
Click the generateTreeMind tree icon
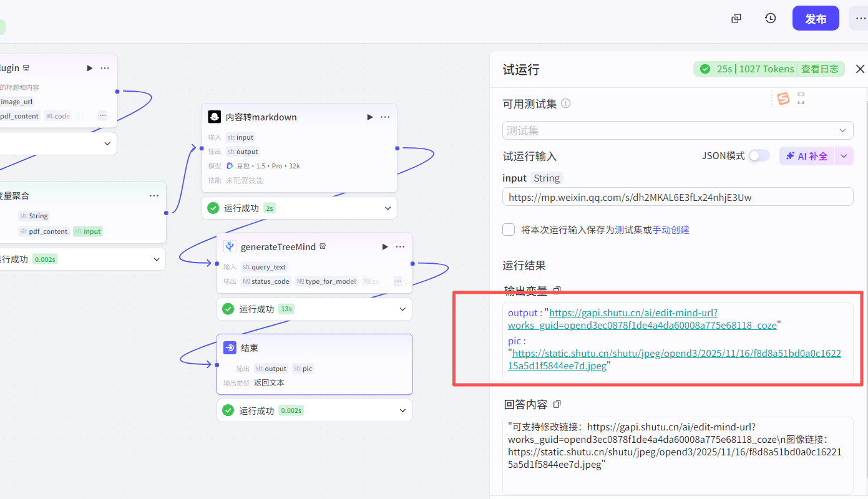click(x=230, y=246)
